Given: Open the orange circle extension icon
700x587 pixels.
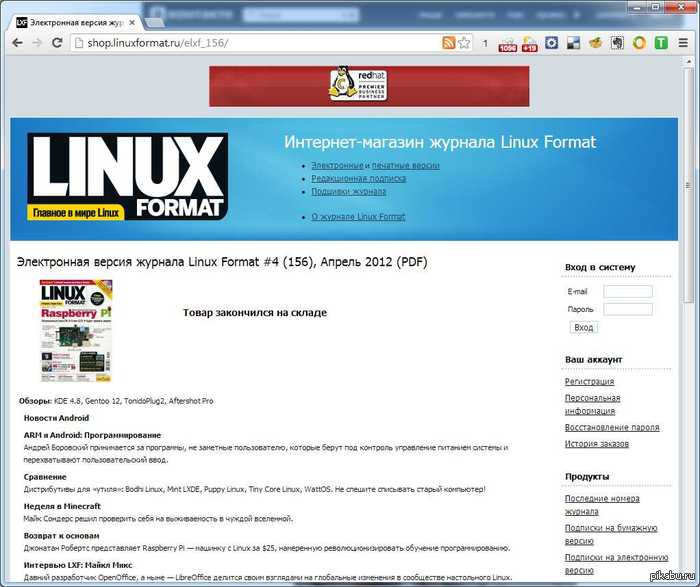Looking at the screenshot, I should [x=639, y=43].
